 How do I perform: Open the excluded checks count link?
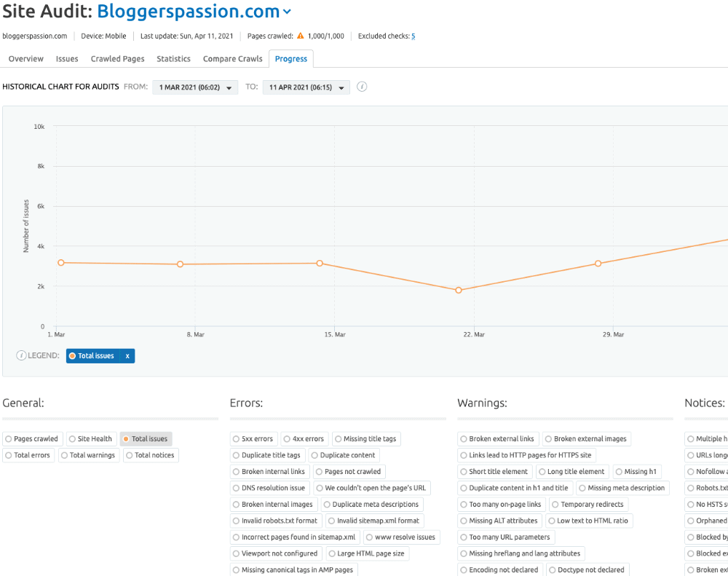pos(414,36)
